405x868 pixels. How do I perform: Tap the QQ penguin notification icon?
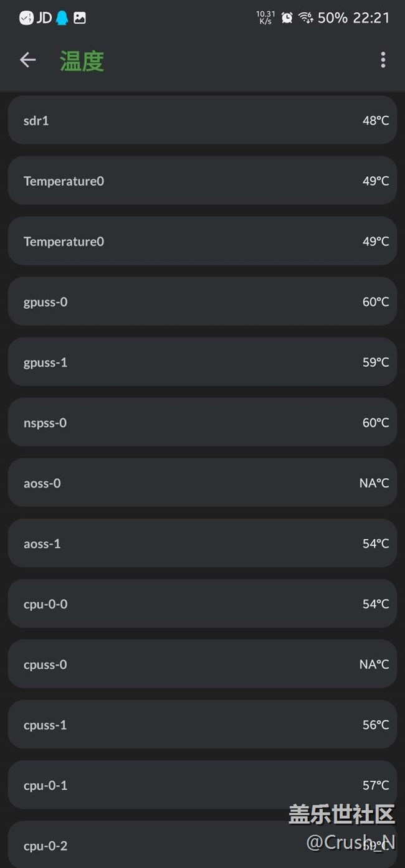click(62, 18)
